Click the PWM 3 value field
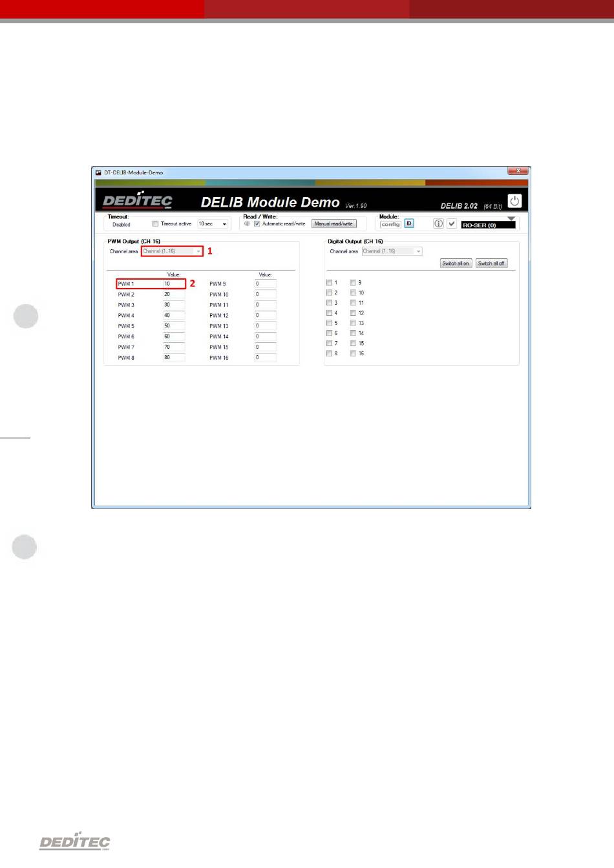The height and width of the screenshot is (868, 614). click(x=174, y=305)
